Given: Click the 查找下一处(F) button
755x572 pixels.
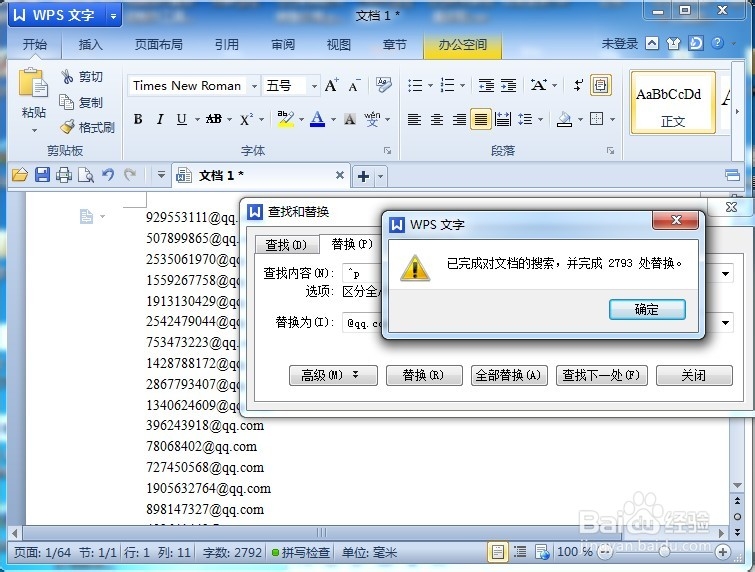Looking at the screenshot, I should click(601, 375).
